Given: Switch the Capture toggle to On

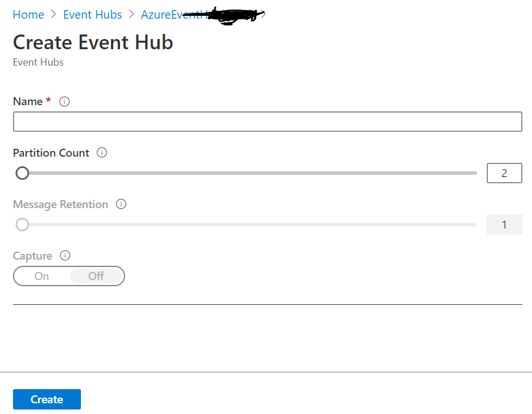Looking at the screenshot, I should point(42,276).
